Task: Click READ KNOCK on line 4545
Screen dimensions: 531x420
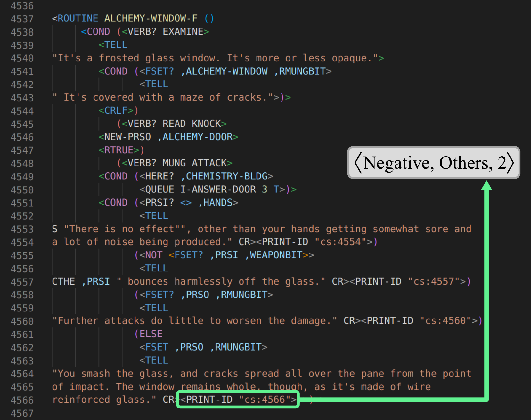Action: (192, 124)
